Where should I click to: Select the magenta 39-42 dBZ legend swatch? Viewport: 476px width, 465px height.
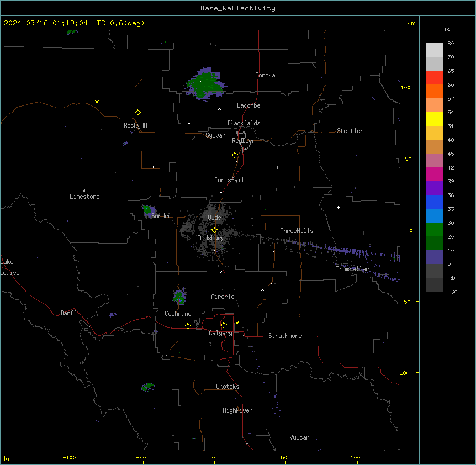point(434,174)
